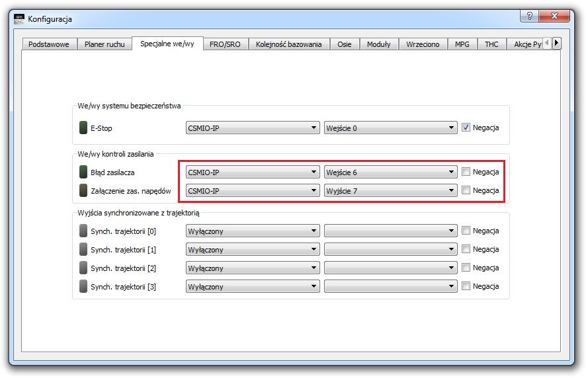
Task: Click the Synch. trajektorii [2] label
Action: (123, 268)
